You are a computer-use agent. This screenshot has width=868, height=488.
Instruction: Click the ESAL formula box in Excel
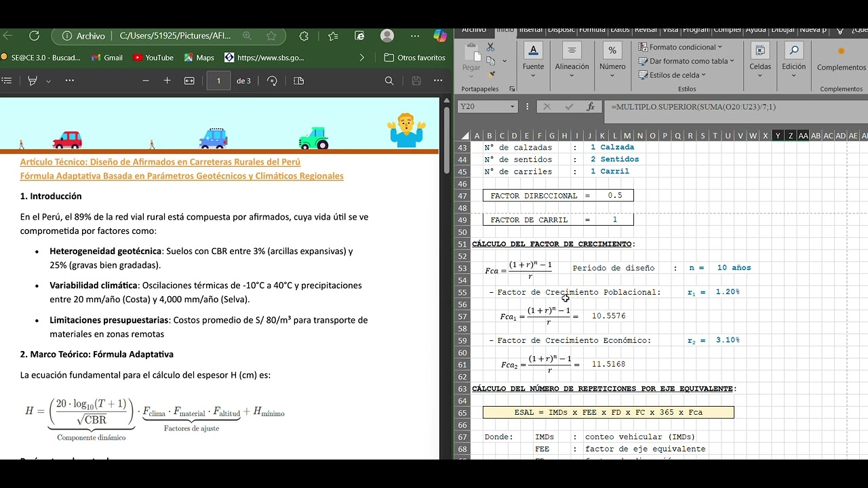pos(608,412)
